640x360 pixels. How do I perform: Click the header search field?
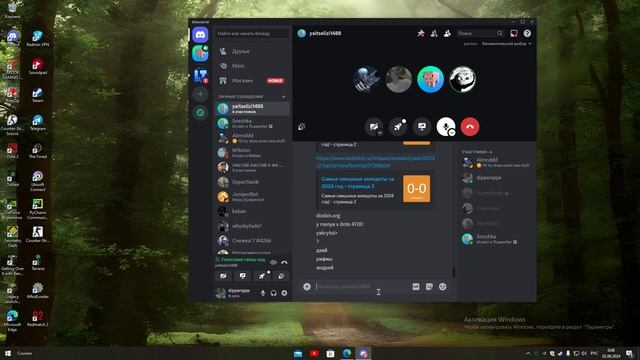[480, 33]
